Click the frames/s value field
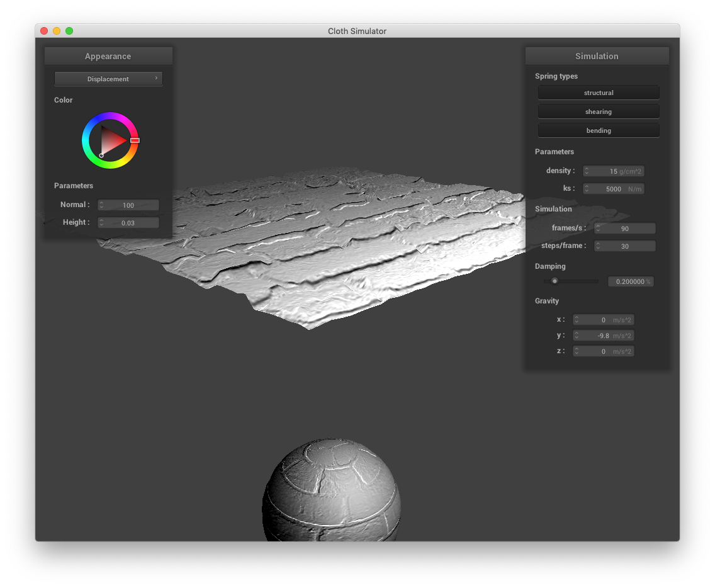Image resolution: width=715 pixels, height=588 pixels. 625,228
